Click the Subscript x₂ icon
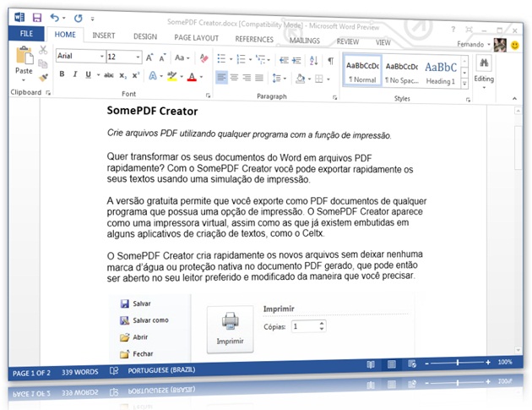The width and height of the screenshot is (532, 410). tap(122, 75)
